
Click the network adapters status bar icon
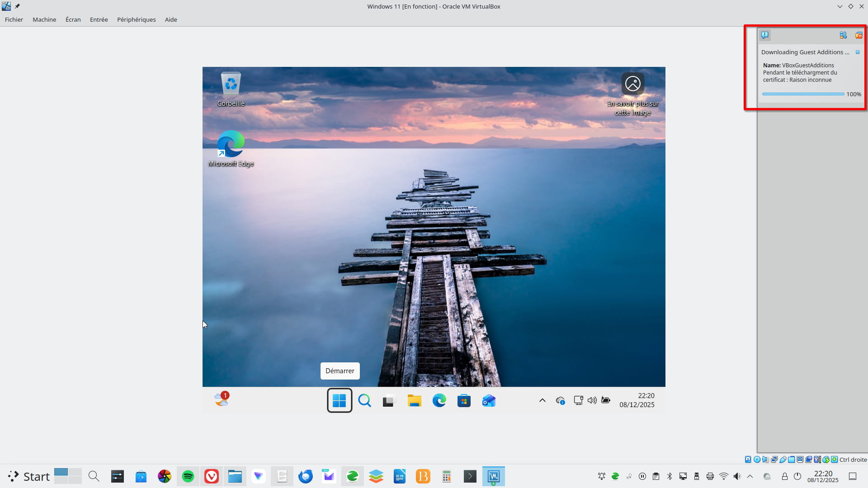click(774, 460)
